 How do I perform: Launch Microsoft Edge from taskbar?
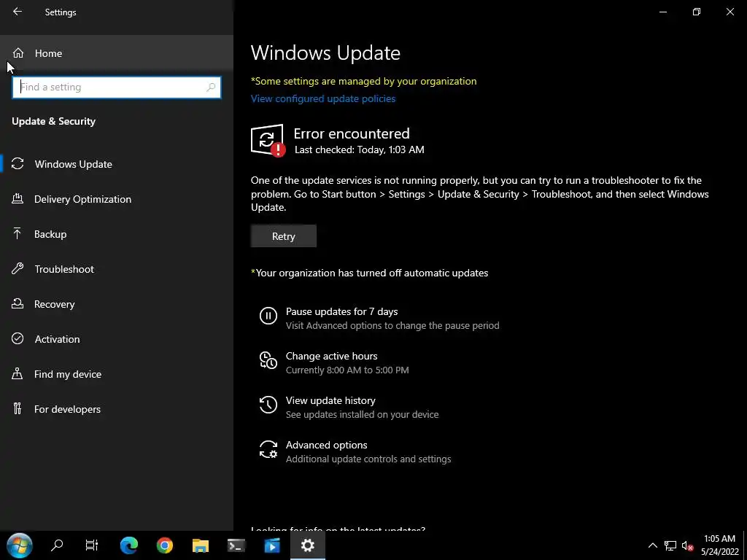128,545
